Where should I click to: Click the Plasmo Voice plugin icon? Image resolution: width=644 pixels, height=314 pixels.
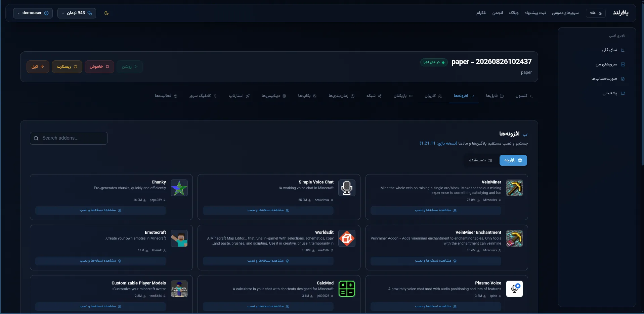click(x=514, y=289)
